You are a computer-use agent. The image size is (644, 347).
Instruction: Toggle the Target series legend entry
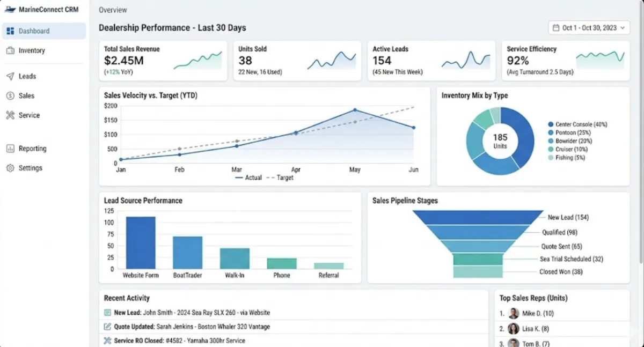(280, 178)
